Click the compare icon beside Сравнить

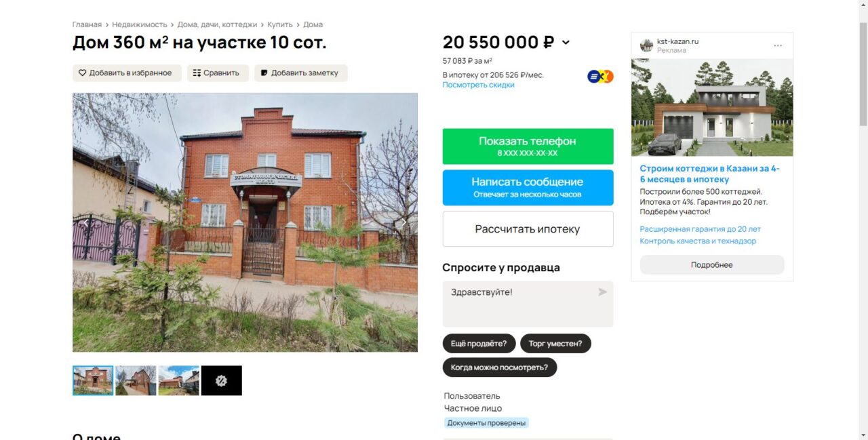click(x=197, y=73)
